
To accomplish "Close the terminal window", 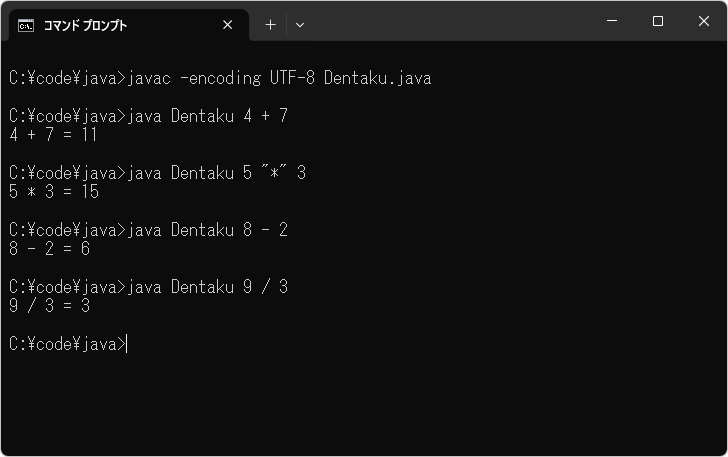I will (704, 21).
